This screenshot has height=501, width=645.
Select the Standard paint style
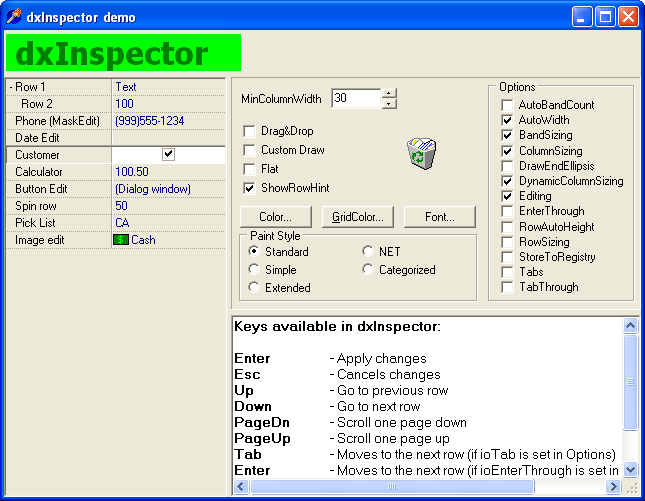[x=254, y=251]
